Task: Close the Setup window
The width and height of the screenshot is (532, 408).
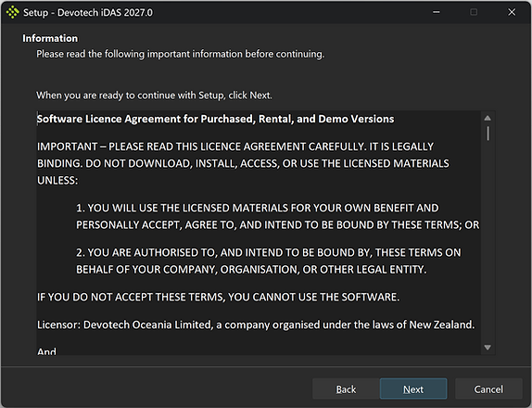Action: [512, 12]
